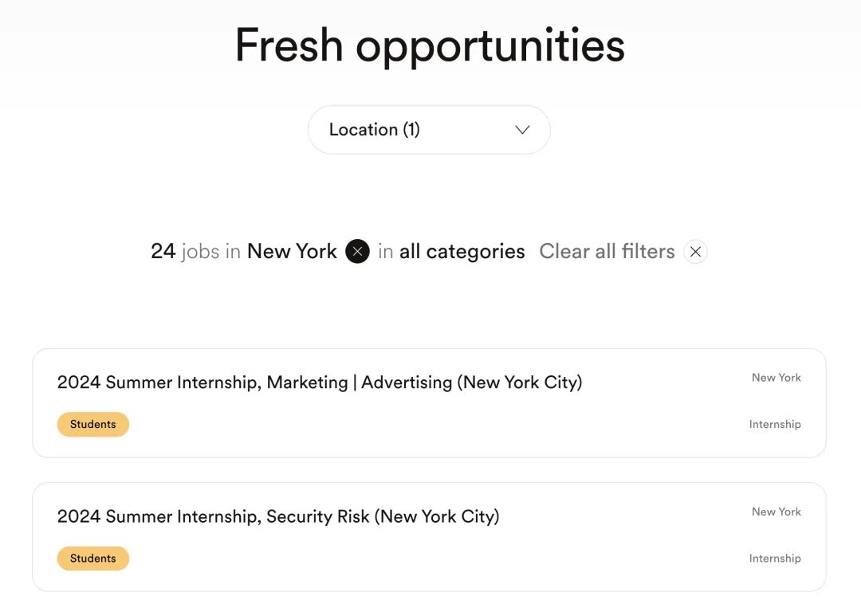Click Internship label on Marketing card
Viewport: 861px width, 616px height.
tap(774, 425)
